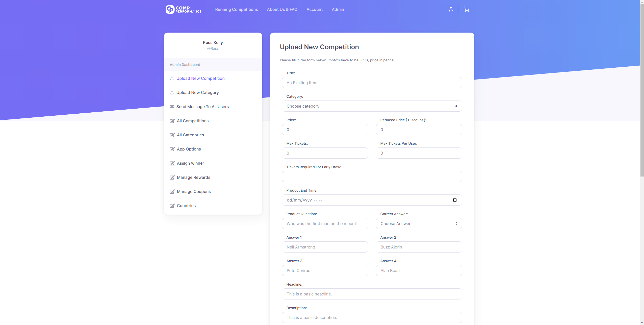Focus the Product Question field
The width and height of the screenshot is (644, 325).
(x=325, y=223)
